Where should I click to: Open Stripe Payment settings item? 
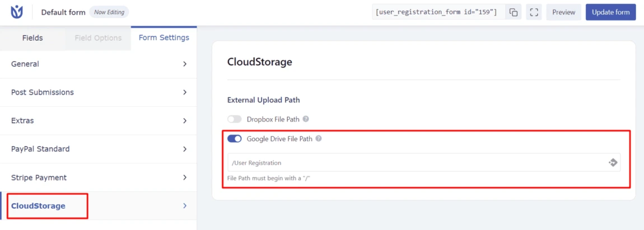tap(99, 177)
